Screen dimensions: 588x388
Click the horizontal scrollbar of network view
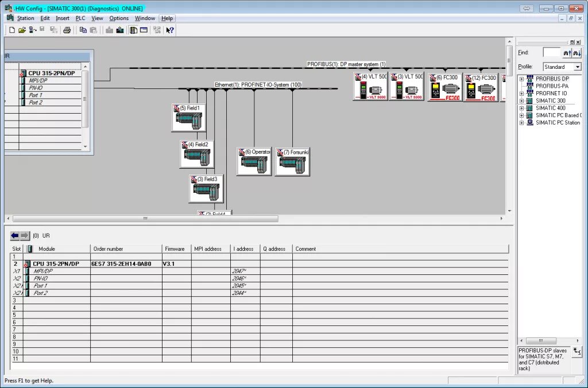click(x=145, y=218)
